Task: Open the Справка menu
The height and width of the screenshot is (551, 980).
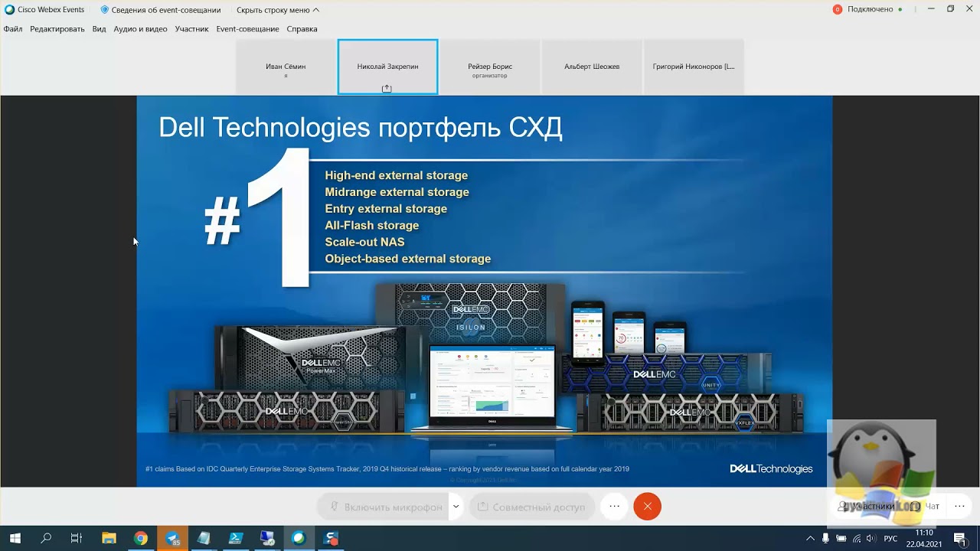Action: 302,29
